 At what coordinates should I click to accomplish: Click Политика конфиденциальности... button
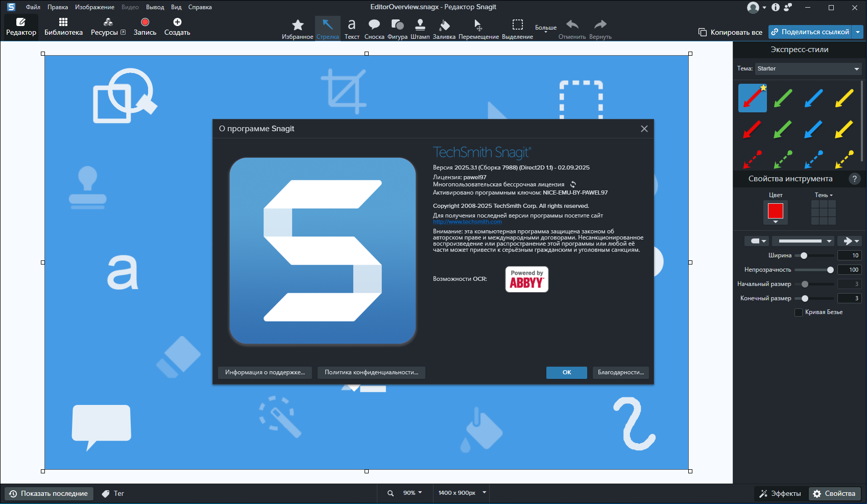coord(371,372)
